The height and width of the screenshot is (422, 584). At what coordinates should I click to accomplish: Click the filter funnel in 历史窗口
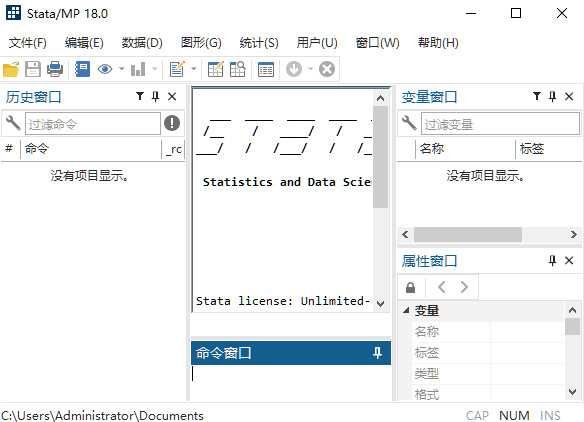click(x=140, y=96)
